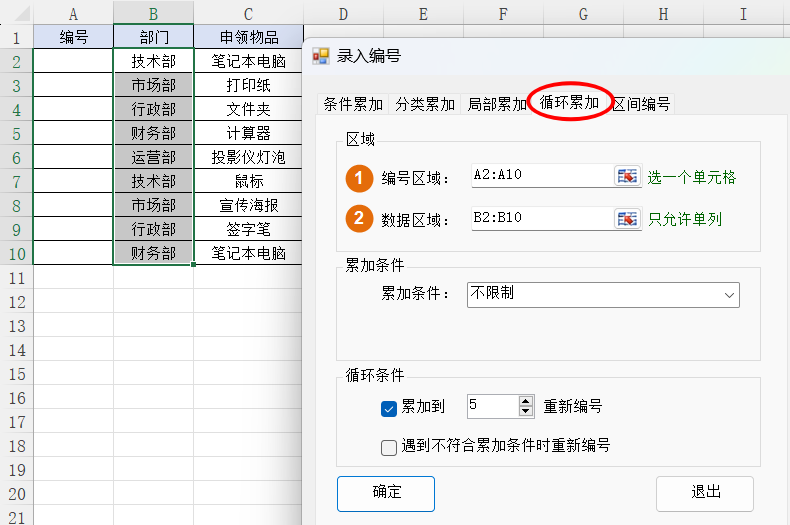Image resolution: width=790 pixels, height=525 pixels.
Task: Select row 10 header
Action: point(17,253)
